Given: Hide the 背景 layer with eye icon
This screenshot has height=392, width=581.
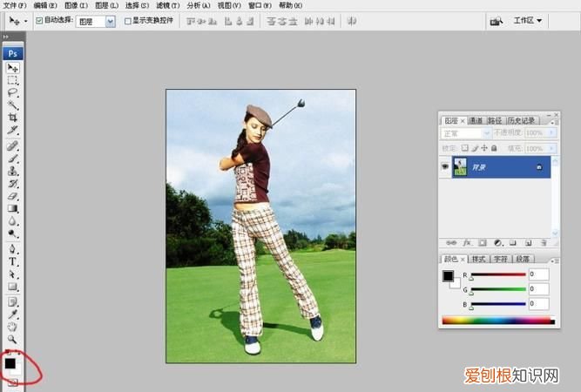Looking at the screenshot, I should (445, 166).
